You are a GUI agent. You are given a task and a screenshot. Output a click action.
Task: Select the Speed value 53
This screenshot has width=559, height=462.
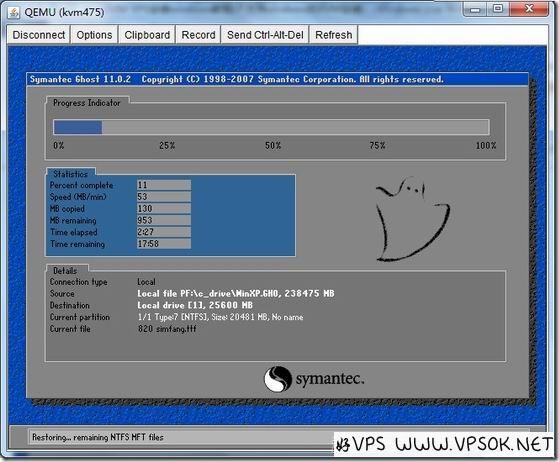click(164, 196)
